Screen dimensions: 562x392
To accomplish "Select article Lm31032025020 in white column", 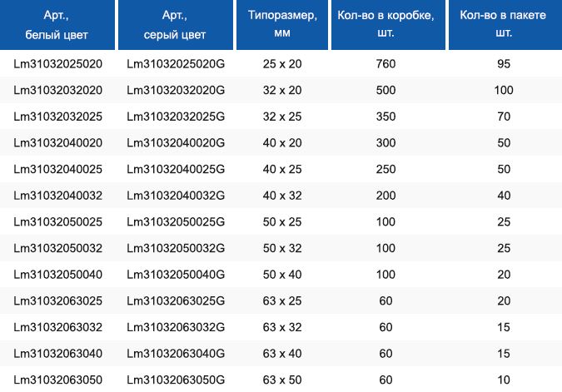I will point(58,64).
